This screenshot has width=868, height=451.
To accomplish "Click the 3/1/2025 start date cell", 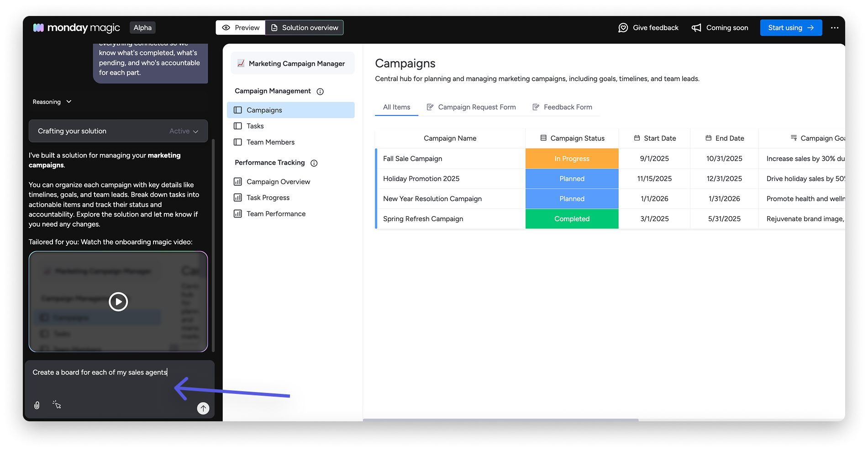I will click(x=654, y=219).
